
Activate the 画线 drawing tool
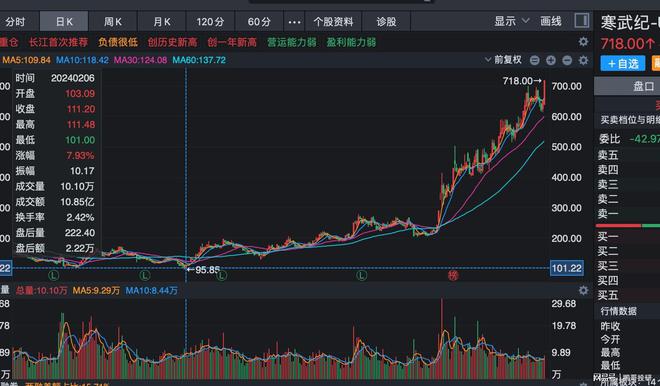coord(551,21)
